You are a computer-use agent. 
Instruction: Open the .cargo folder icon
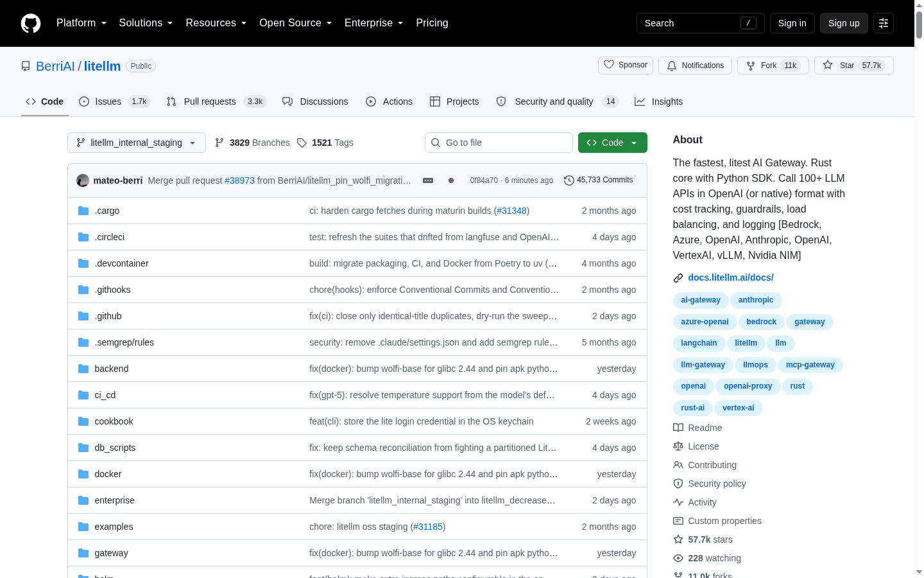[83, 211]
